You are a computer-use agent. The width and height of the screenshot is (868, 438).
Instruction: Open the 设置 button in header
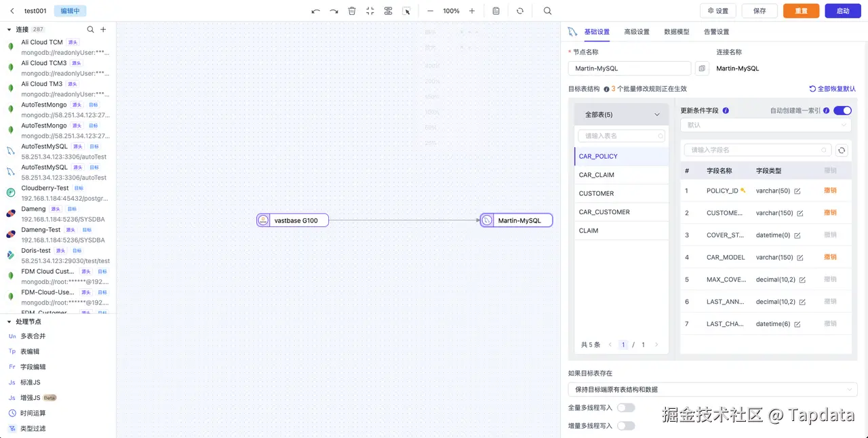(718, 11)
